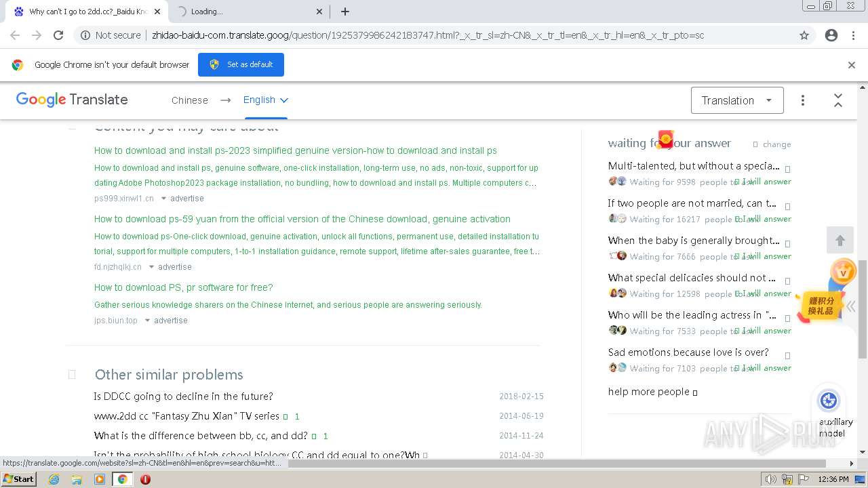The height and width of the screenshot is (488, 868).
Task: Open the English target language dropdown
Action: (x=266, y=100)
